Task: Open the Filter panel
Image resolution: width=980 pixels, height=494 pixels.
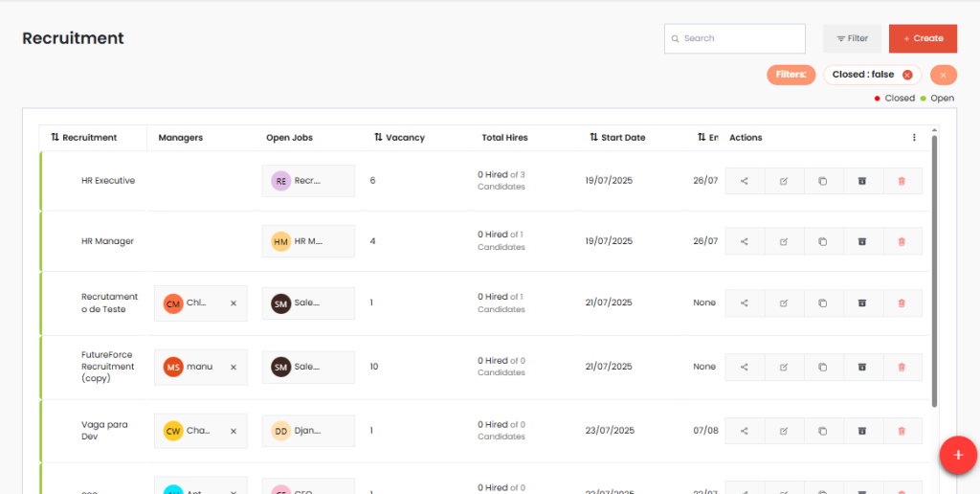Action: 852,38
